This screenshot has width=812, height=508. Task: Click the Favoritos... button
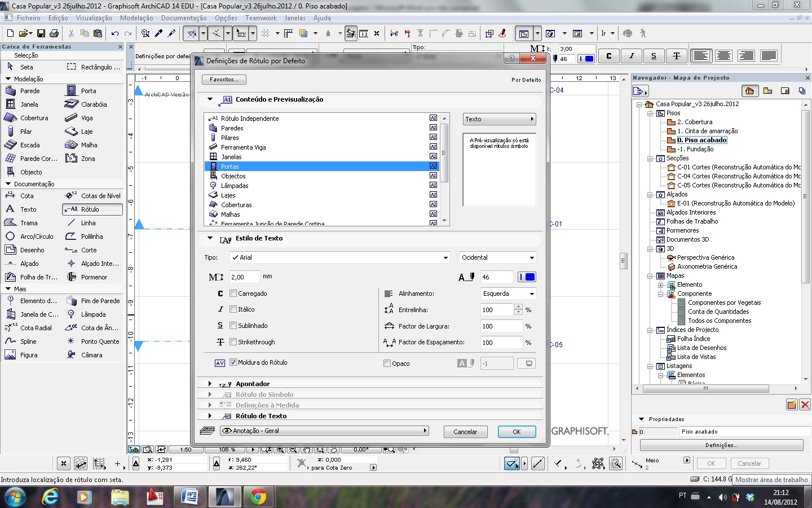coord(224,80)
